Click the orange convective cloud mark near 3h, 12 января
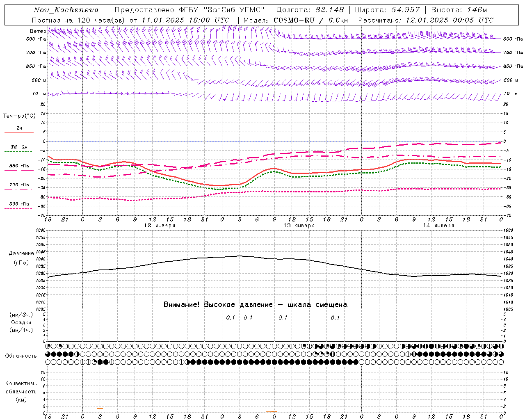This screenshot has height=420, width=525. [100, 409]
